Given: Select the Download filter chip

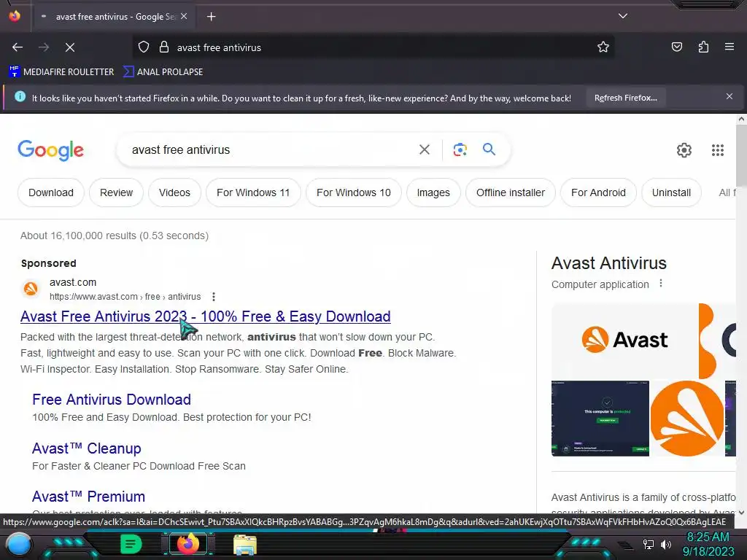Looking at the screenshot, I should tap(51, 192).
